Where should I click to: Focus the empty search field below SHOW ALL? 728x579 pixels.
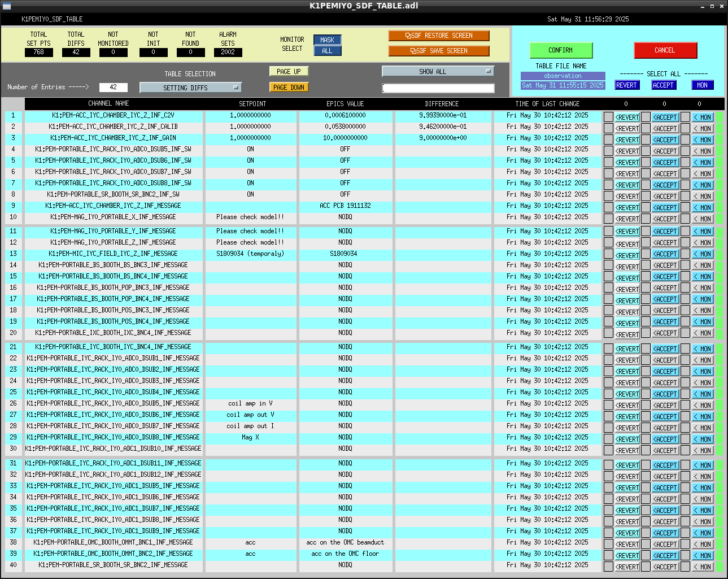coord(438,88)
